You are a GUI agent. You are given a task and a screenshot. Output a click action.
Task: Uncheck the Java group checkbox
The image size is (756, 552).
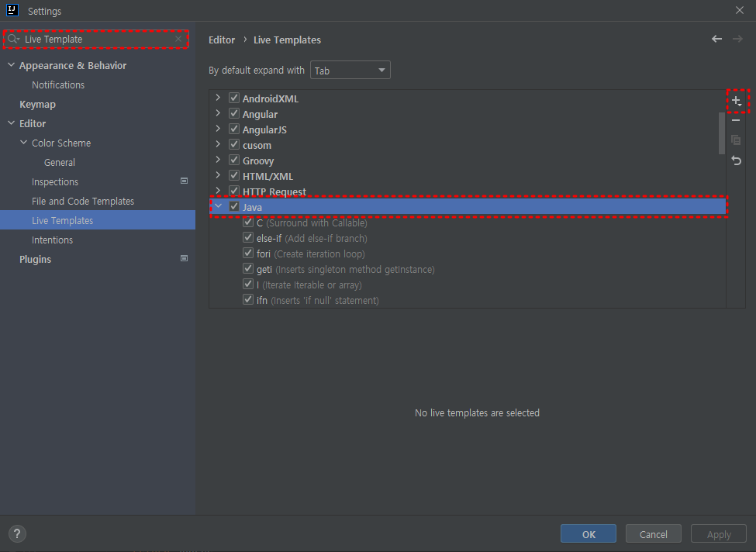234,206
